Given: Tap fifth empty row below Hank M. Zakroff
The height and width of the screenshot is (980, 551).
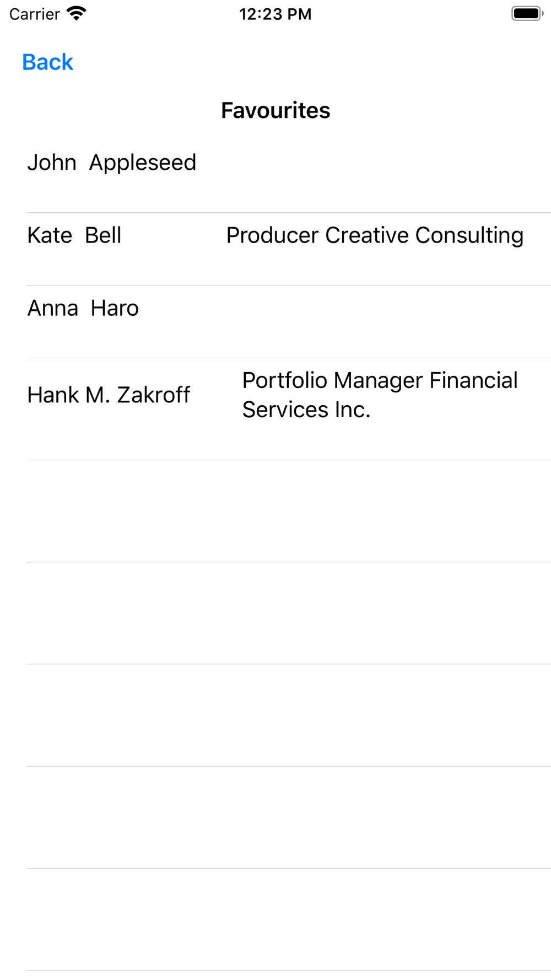Looking at the screenshot, I should [x=289, y=919].
